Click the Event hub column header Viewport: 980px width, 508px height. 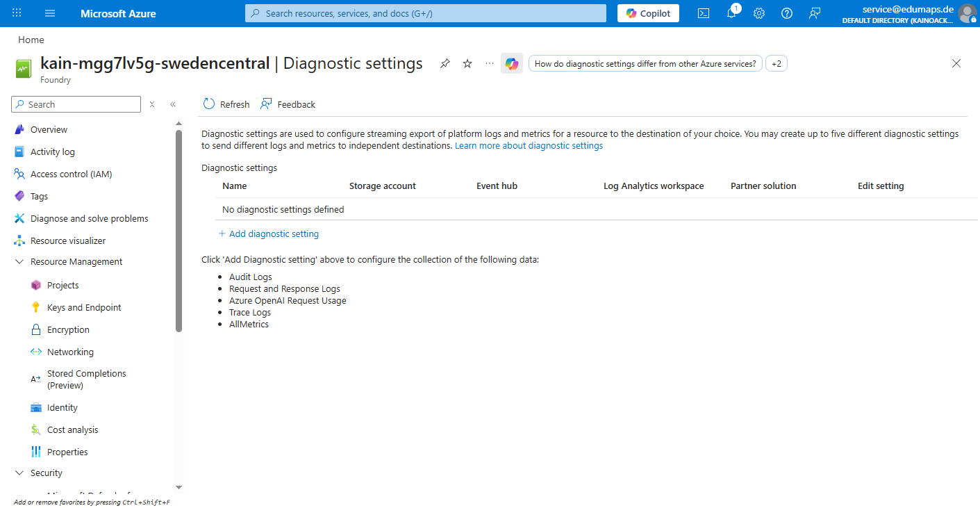pyautogui.click(x=497, y=186)
